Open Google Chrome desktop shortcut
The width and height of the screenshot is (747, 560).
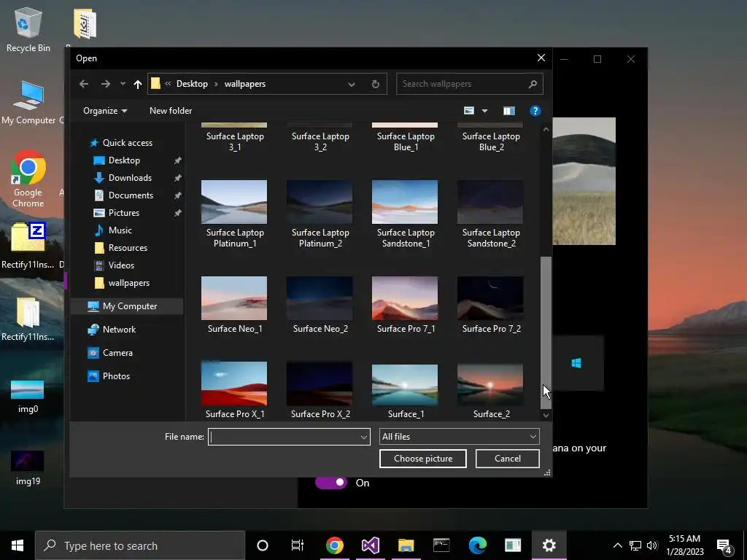pos(28,179)
